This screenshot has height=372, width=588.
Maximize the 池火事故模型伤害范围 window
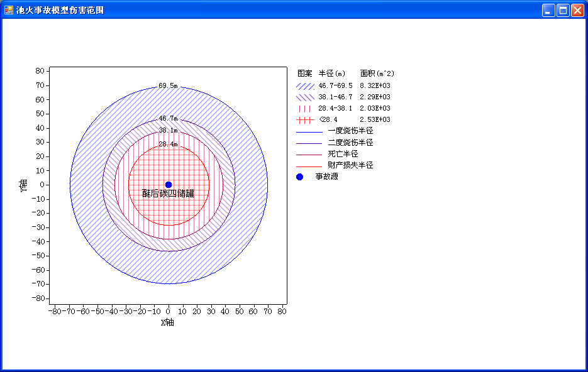point(563,10)
